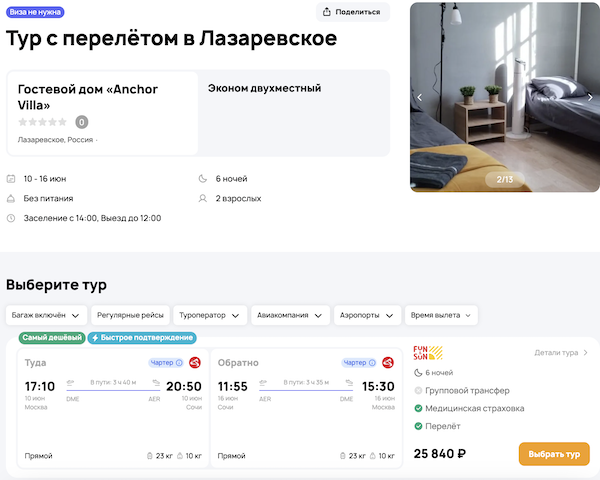The image size is (600, 480).
Task: Click the Fun Sun tour operator logo
Action: pyautogui.click(x=427, y=353)
